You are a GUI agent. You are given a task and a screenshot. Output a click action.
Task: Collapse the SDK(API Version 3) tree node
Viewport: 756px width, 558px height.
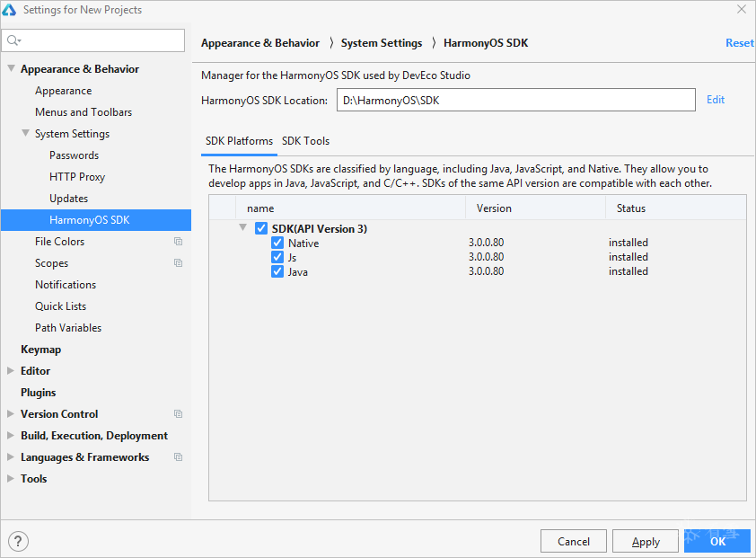(243, 227)
